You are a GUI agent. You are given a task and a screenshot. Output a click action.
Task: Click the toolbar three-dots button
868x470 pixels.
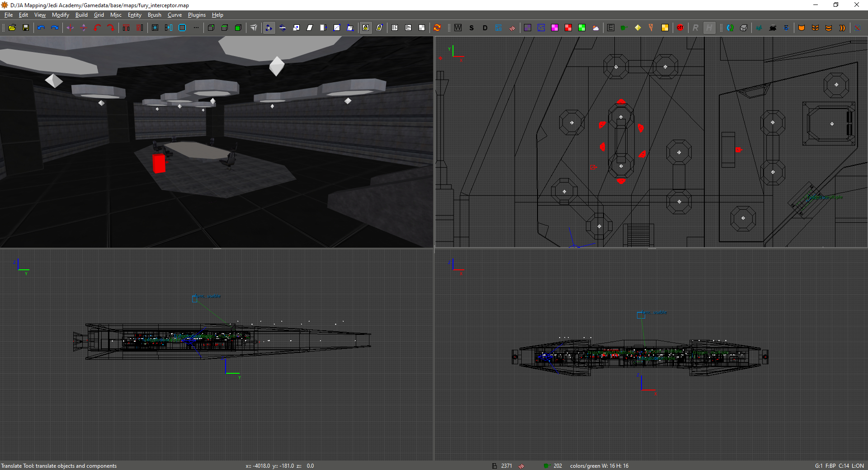(x=196, y=28)
